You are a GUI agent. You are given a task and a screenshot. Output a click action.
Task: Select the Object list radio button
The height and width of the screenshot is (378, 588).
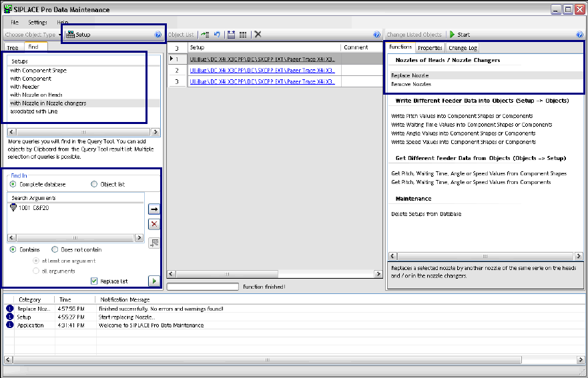(x=94, y=184)
